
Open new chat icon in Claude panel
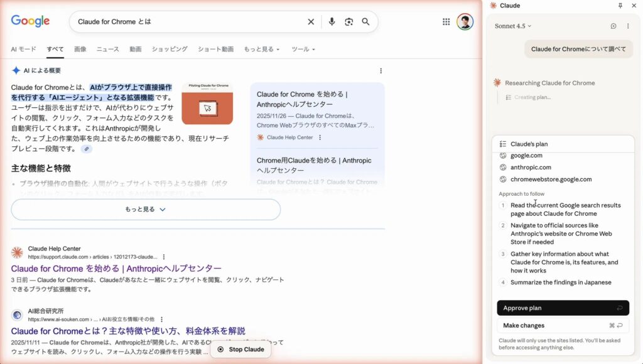[x=613, y=26]
